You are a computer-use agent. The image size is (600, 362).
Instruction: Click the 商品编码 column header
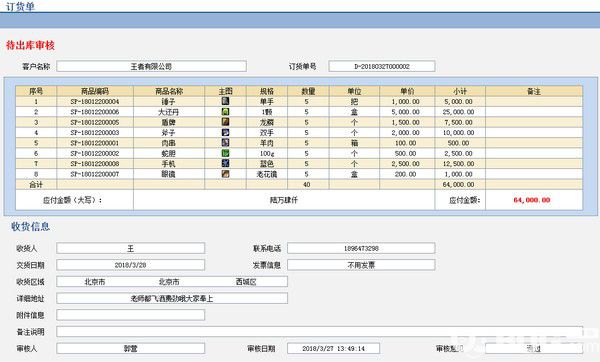click(x=95, y=91)
